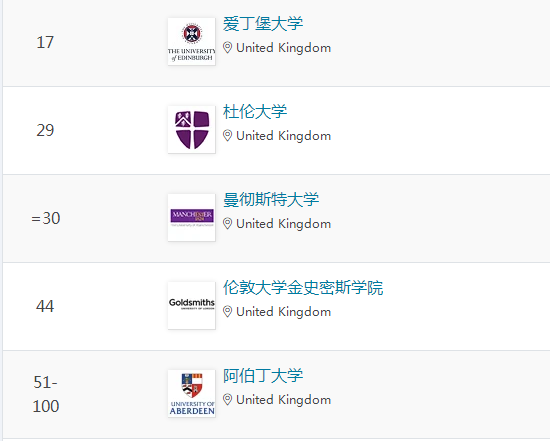Click location pin icon under 阿伯丁大学
The height and width of the screenshot is (441, 550).
pyautogui.click(x=227, y=400)
